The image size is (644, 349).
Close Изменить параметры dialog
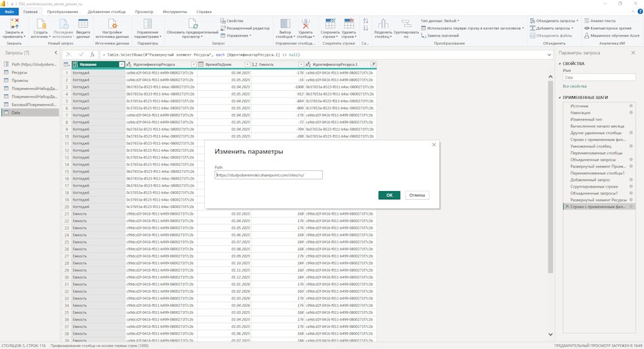434,144
